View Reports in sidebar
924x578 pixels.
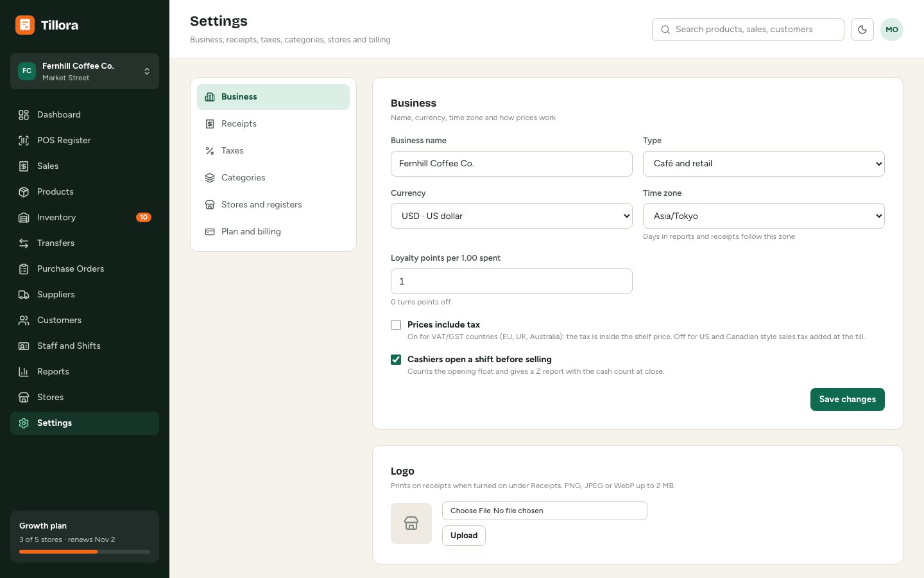[85, 372]
